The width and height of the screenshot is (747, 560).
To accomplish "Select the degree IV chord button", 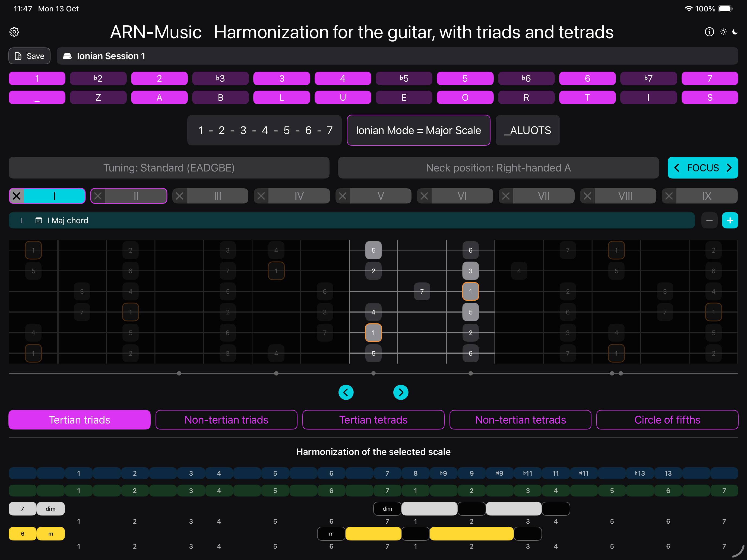I will 299,196.
